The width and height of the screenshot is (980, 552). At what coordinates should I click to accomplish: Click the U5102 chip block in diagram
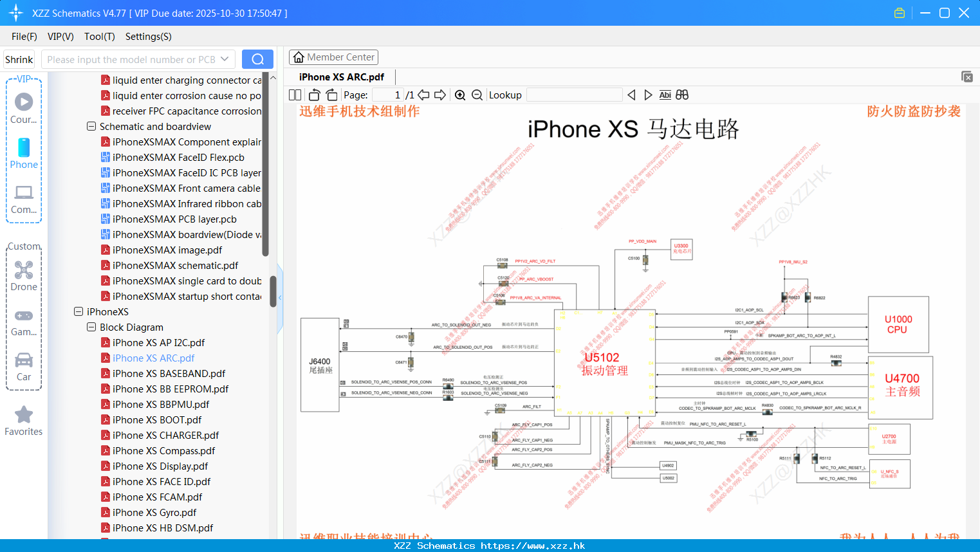(x=604, y=362)
